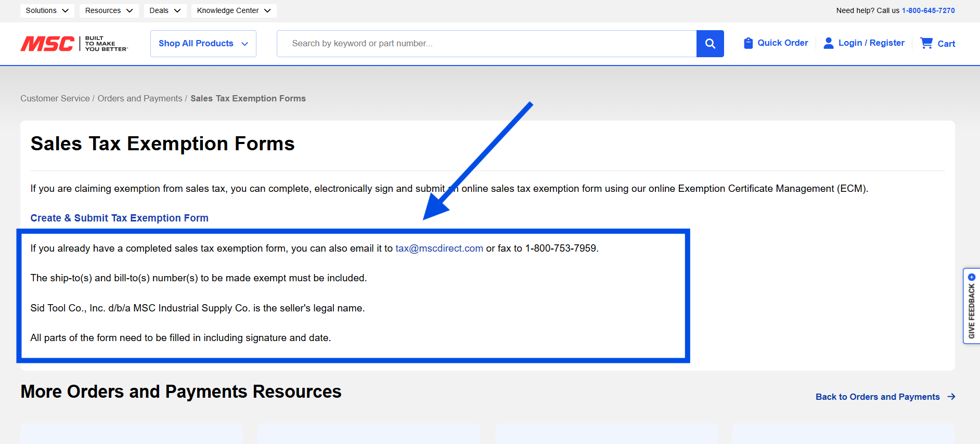Click the More Orders and Payments Resources heading

point(181,391)
